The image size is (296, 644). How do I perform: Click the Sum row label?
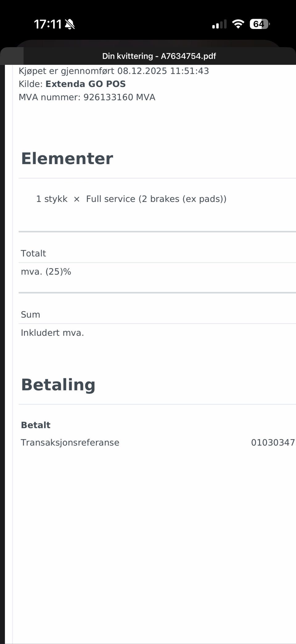tap(30, 314)
